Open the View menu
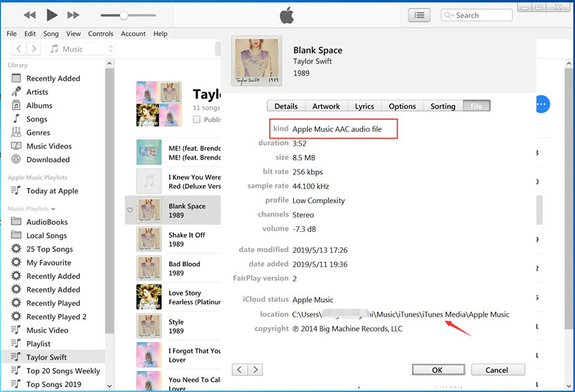 (73, 34)
